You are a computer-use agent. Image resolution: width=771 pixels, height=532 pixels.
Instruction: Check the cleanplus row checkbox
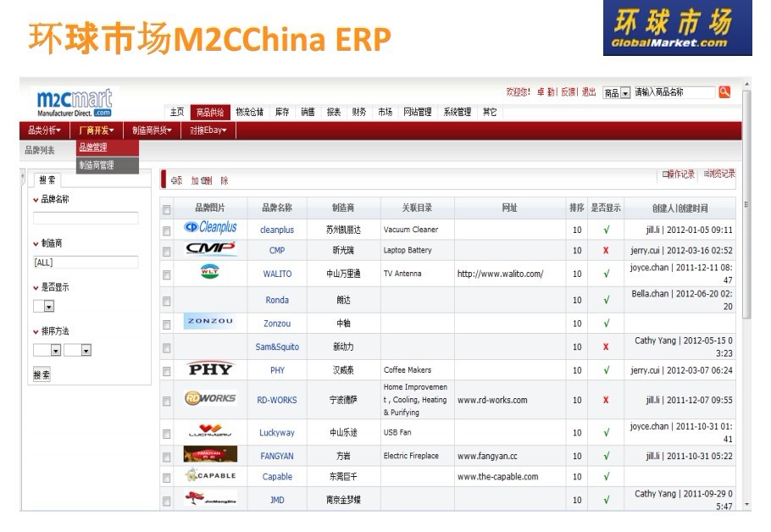[x=167, y=230]
